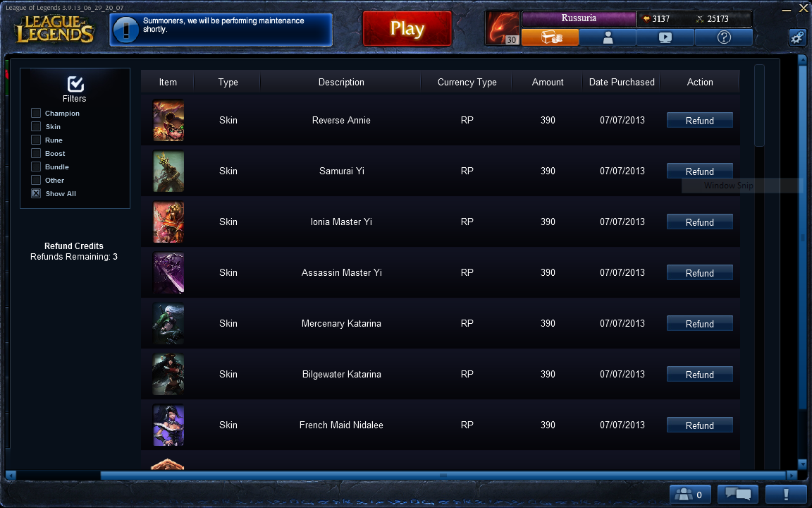Screen dimensions: 812x508
Task: Click the vertical scrollbar down arrow
Action: tap(802, 464)
